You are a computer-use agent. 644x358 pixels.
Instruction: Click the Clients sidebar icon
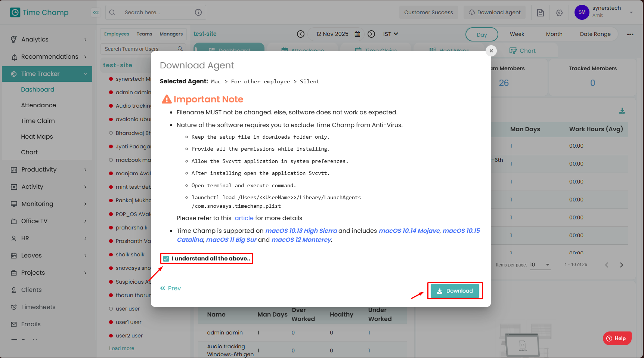pyautogui.click(x=14, y=290)
